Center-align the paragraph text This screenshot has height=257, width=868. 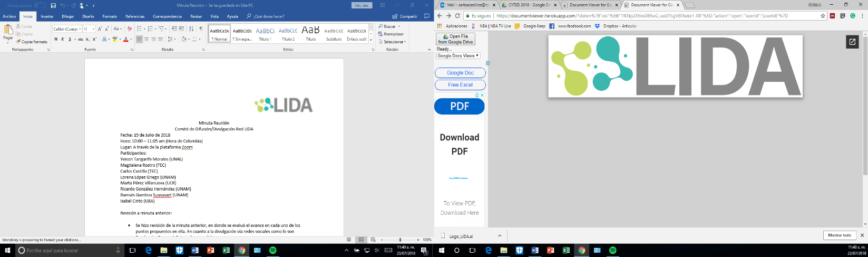147,39
